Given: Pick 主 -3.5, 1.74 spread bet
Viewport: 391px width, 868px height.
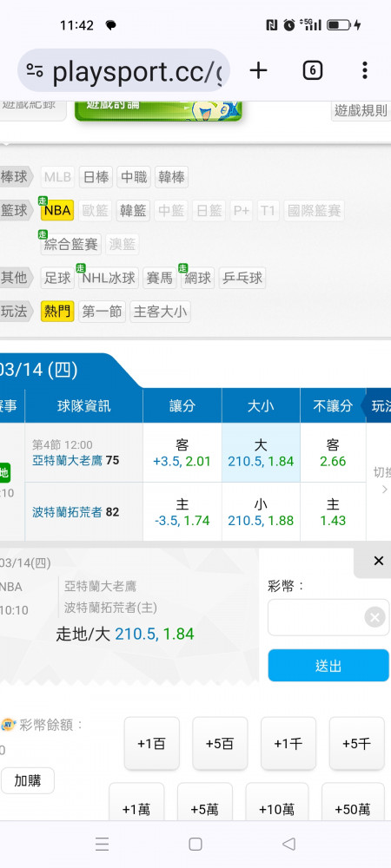Looking at the screenshot, I should point(182,512).
